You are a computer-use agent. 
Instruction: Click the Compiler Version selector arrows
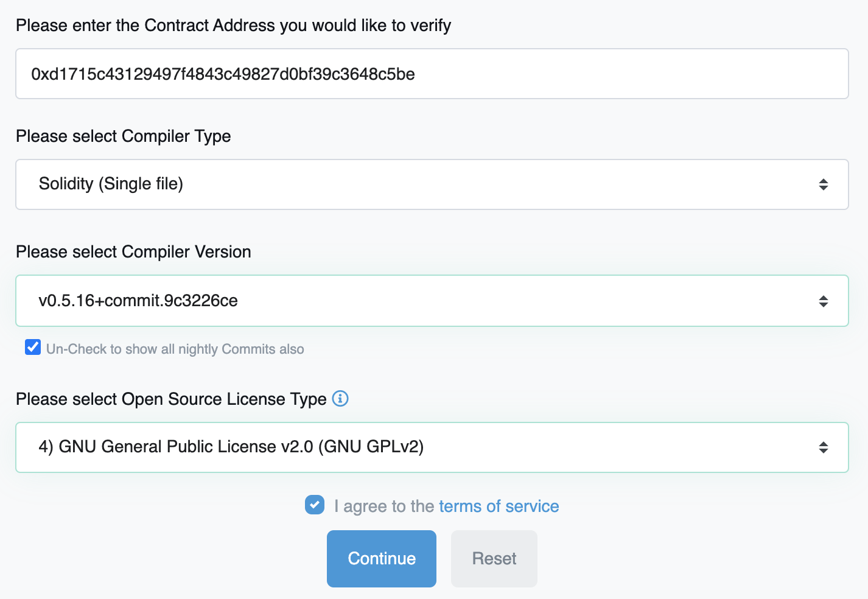(x=823, y=301)
